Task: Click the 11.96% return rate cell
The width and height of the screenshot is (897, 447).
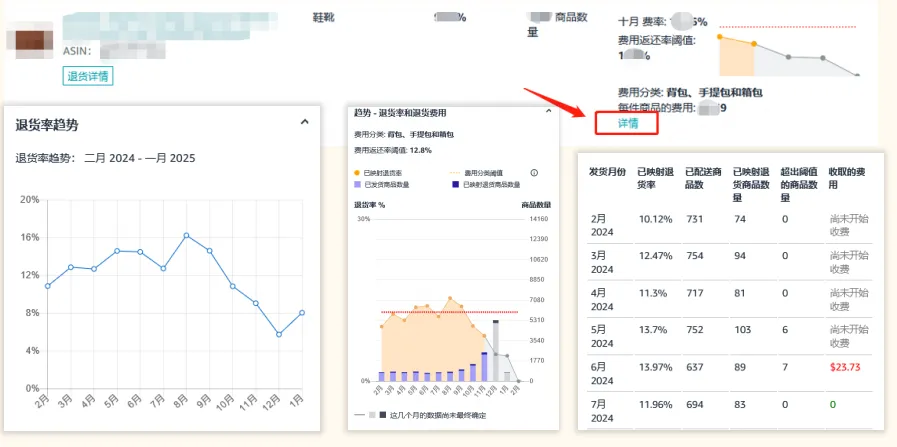Action: tap(656, 405)
